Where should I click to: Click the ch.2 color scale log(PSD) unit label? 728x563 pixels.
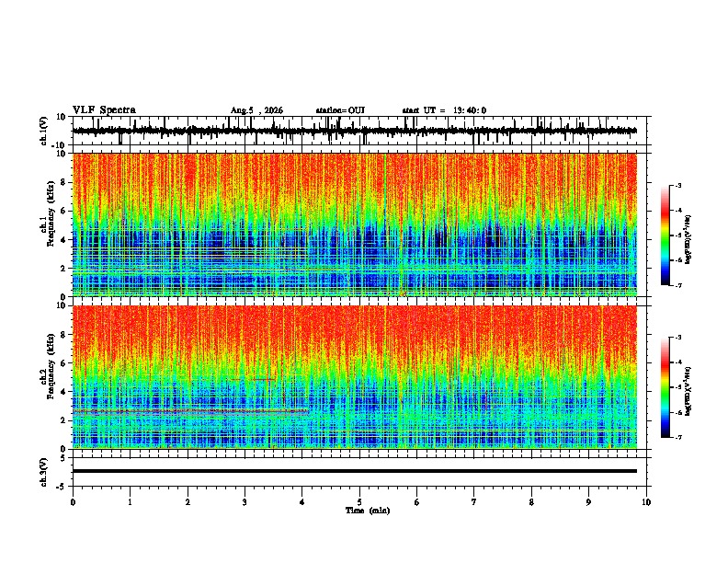pyautogui.click(x=688, y=392)
